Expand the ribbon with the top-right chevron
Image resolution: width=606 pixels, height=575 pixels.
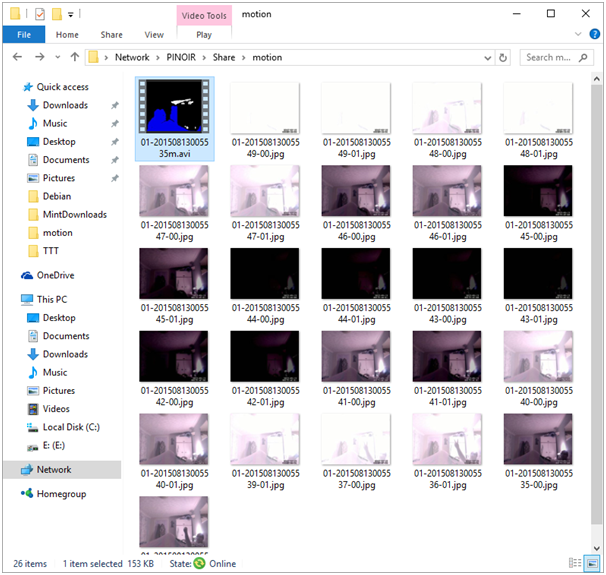click(x=576, y=35)
